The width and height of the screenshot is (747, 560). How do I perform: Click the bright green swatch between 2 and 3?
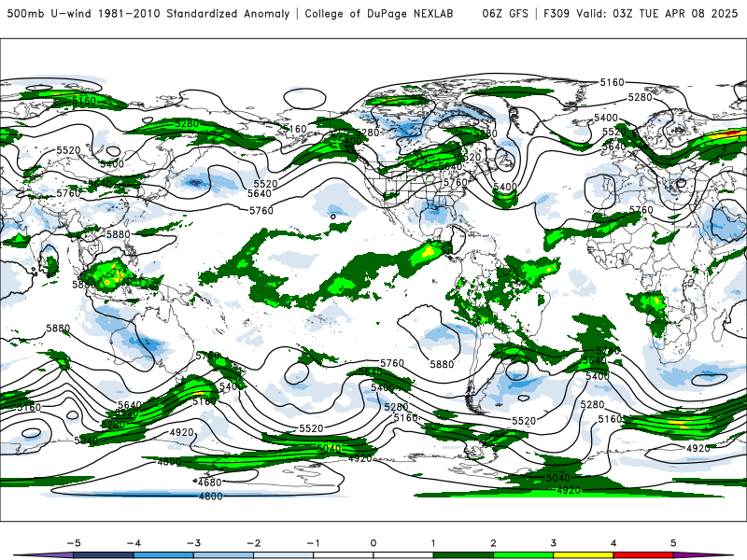[524, 555]
